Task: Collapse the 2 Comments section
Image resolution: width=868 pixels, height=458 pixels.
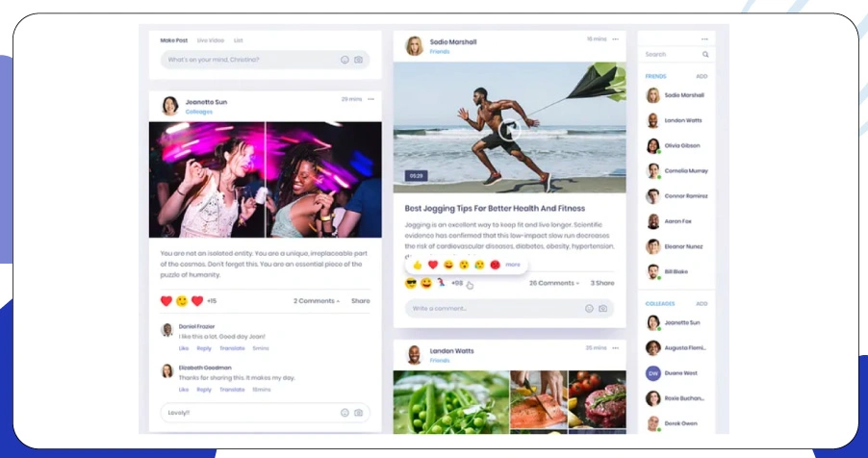Action: 317,301
